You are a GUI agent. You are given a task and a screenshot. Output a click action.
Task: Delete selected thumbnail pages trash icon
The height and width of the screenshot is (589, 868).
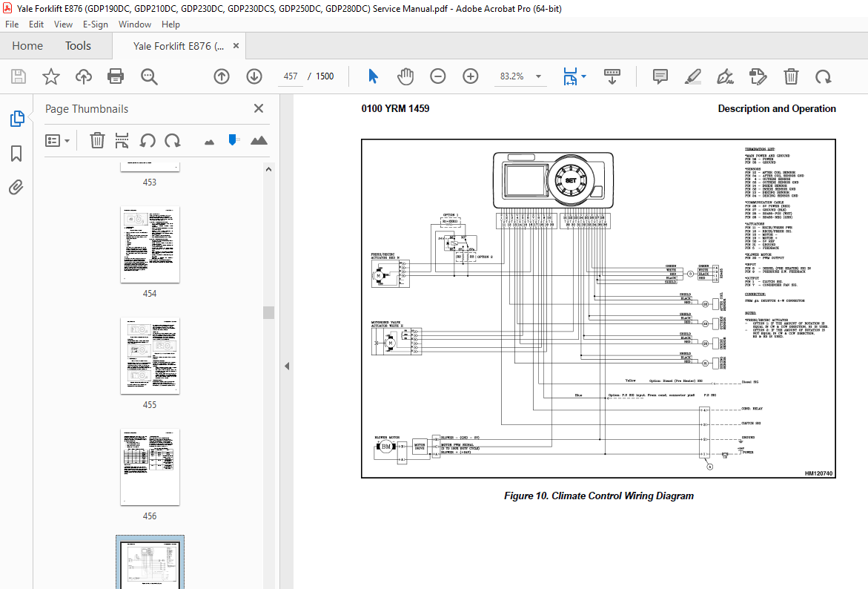97,140
